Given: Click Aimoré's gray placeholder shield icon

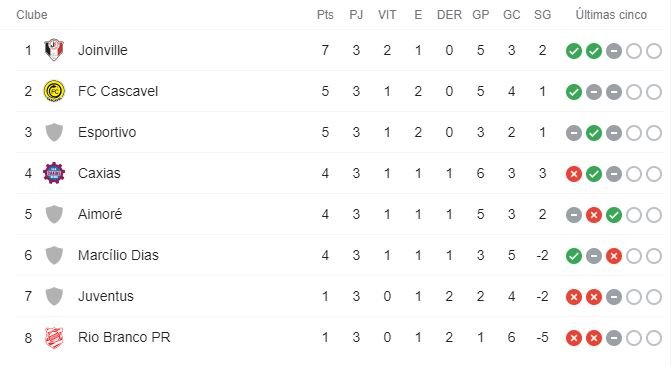Looking at the screenshot, I should (54, 214).
